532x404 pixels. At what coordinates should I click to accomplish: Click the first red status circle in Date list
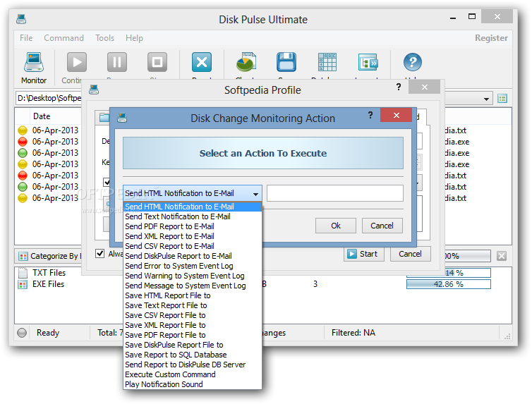click(23, 142)
